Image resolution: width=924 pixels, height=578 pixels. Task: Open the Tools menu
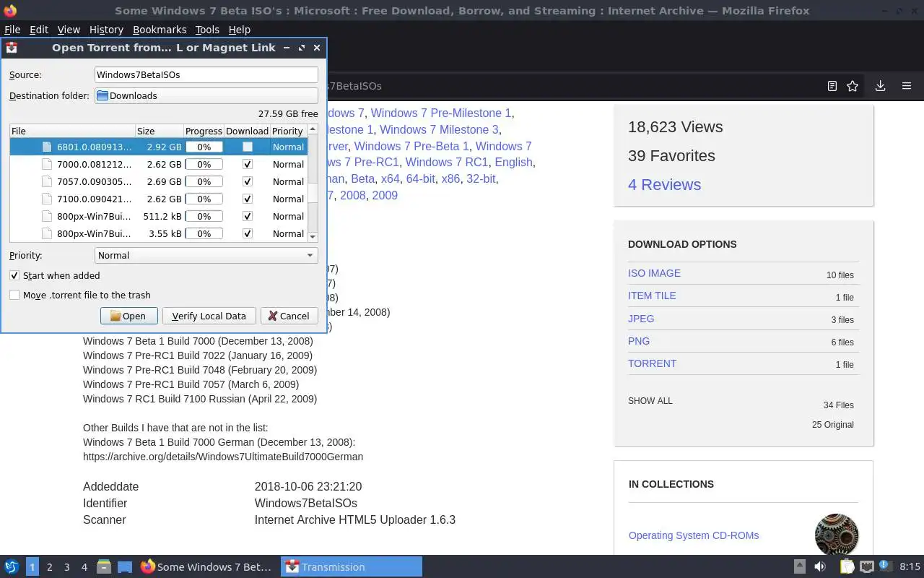click(x=207, y=30)
